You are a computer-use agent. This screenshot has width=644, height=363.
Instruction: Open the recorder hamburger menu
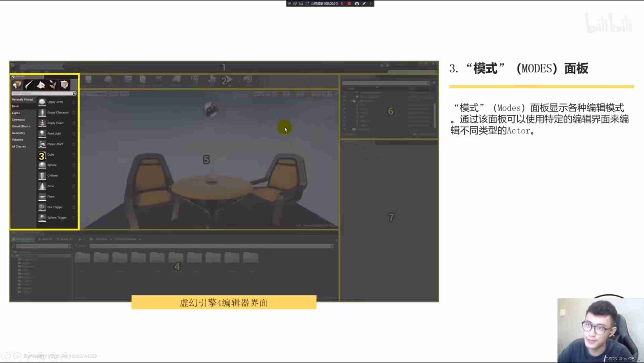[x=289, y=4]
